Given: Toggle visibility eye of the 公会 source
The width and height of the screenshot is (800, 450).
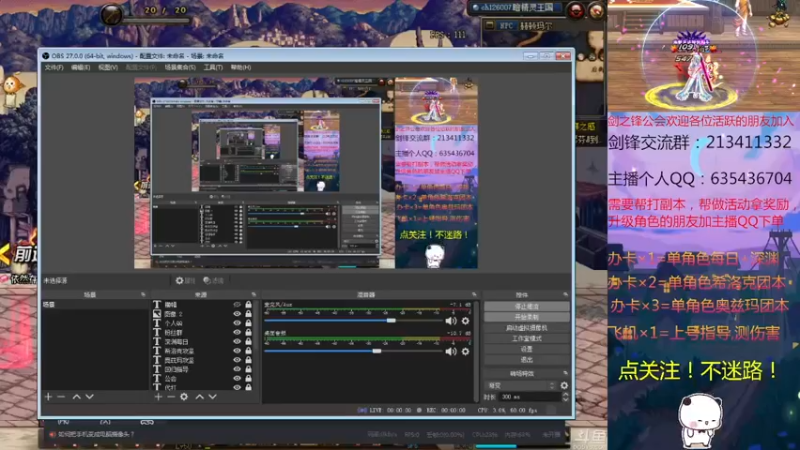Looking at the screenshot, I should point(237,378).
